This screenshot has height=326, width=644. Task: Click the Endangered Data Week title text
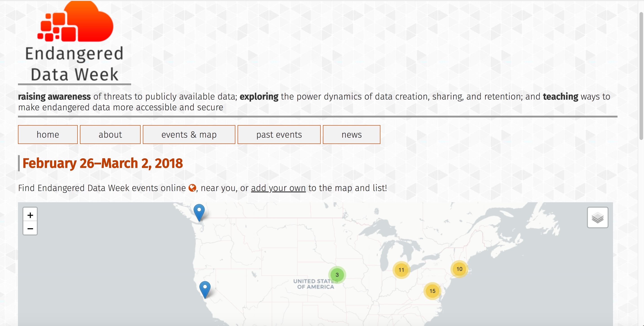(74, 64)
